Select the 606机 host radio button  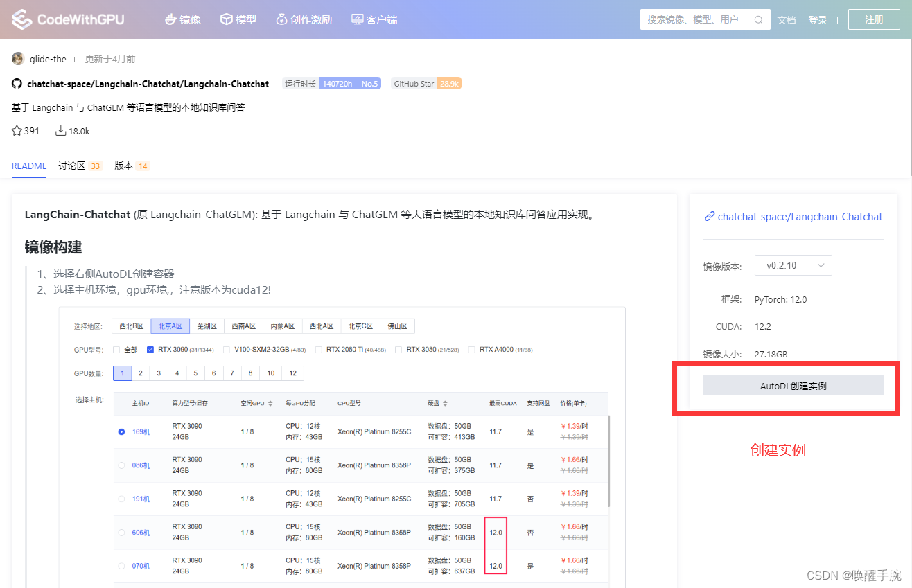pyautogui.click(x=121, y=533)
